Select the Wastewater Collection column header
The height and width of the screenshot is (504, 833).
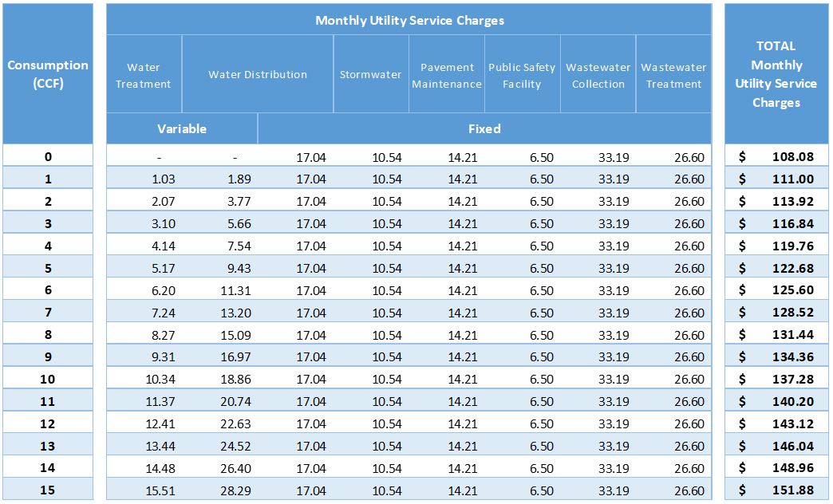pyautogui.click(x=598, y=75)
